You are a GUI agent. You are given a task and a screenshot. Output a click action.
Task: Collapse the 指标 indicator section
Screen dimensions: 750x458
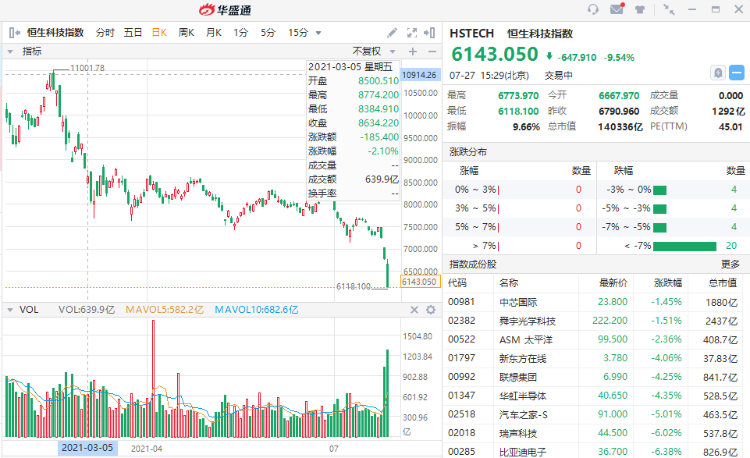click(10, 51)
